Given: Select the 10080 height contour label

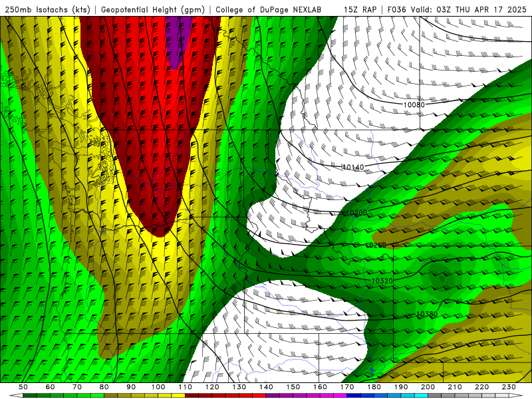Looking at the screenshot, I should pos(414,105).
